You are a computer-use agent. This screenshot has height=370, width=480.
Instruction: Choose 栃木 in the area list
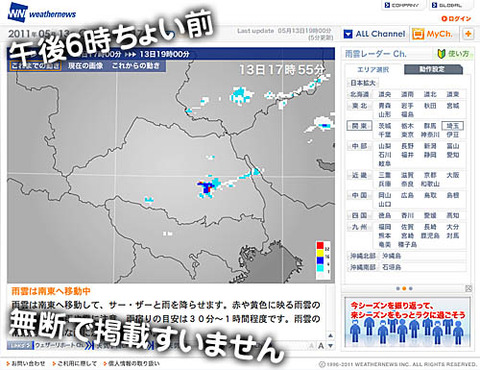(x=407, y=126)
